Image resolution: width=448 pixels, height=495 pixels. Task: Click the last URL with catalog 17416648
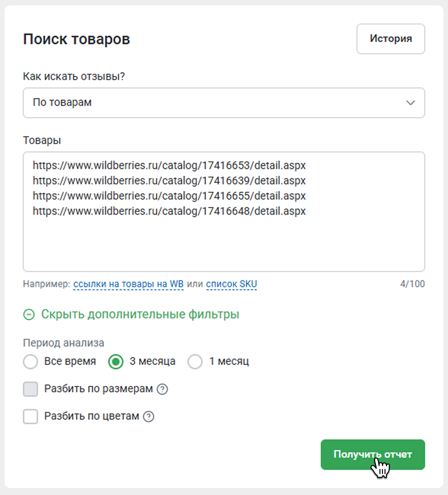169,211
